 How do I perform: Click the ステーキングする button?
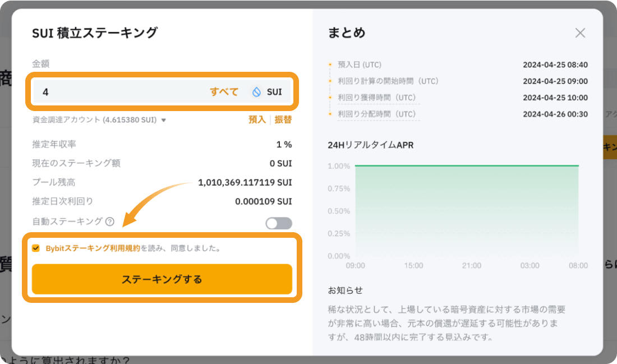point(162,279)
